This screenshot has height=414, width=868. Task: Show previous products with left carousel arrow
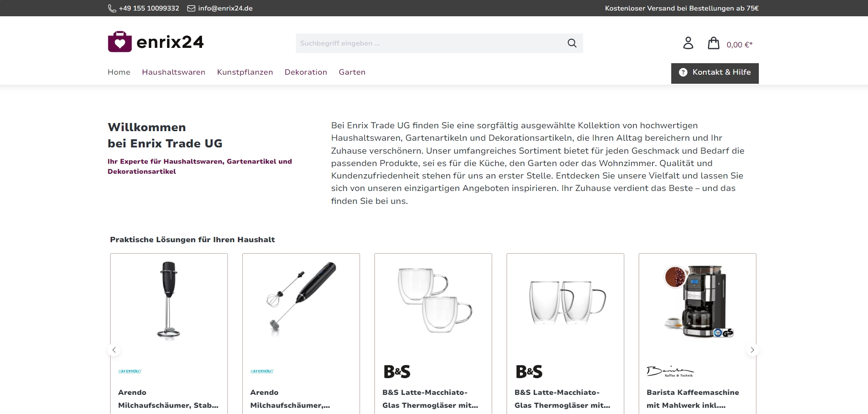click(114, 350)
